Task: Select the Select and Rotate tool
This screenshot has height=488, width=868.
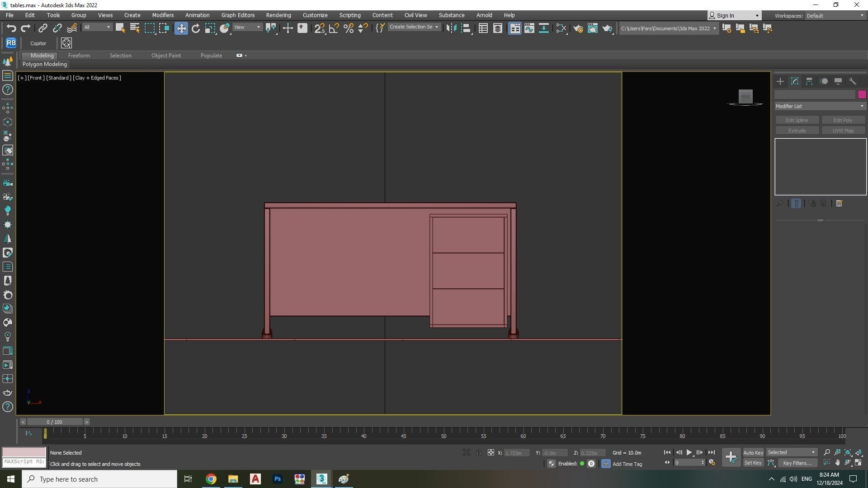Action: (x=195, y=28)
